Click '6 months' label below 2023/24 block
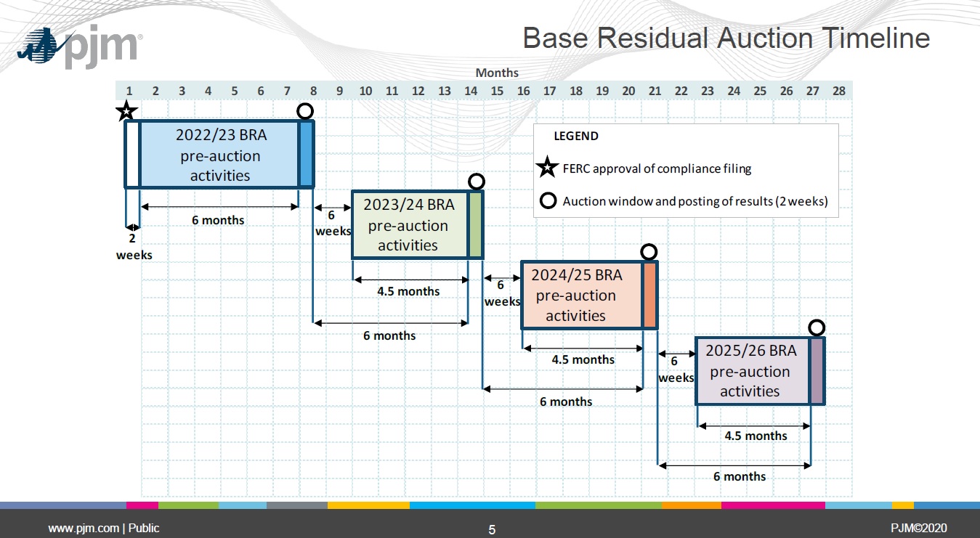The width and height of the screenshot is (980, 538). 389,335
